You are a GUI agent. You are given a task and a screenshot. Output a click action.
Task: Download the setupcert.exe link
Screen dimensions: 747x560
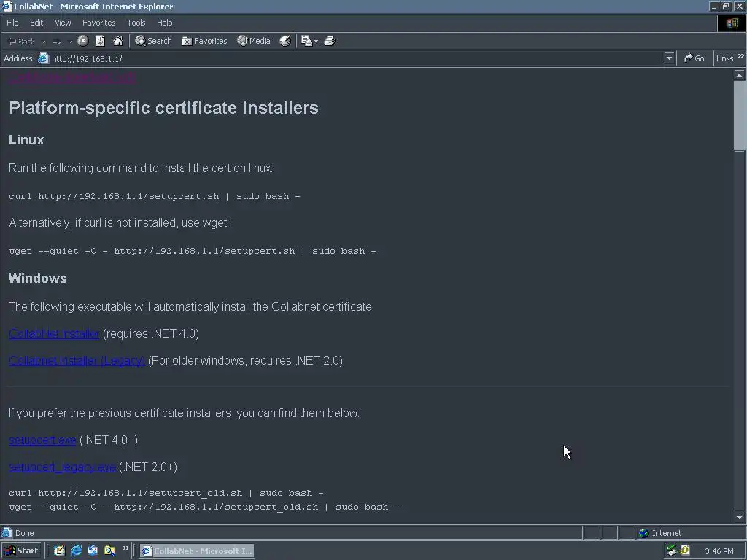point(42,440)
